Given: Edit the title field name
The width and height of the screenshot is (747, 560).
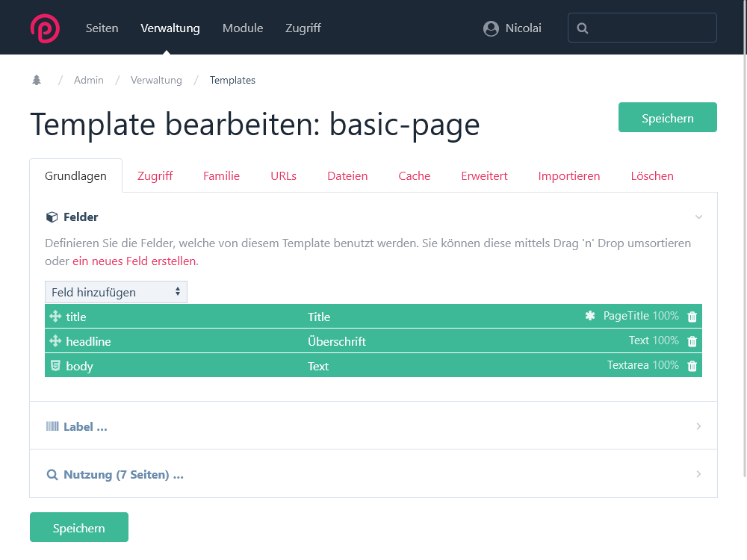Looking at the screenshot, I should point(76,317).
